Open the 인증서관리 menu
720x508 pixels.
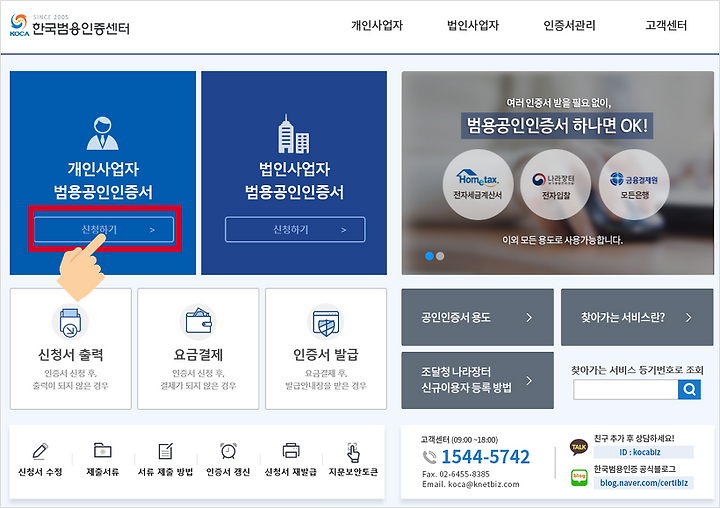[x=569, y=25]
